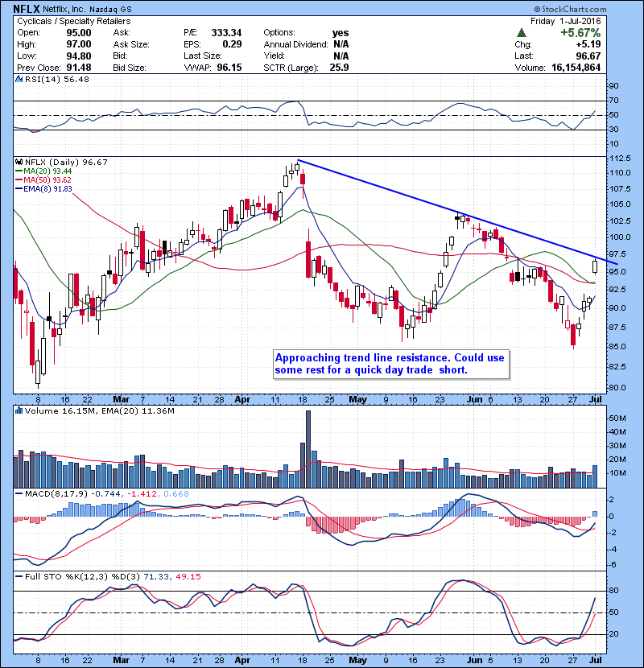644x668 pixels.
Task: Click the 112.5 price axis label
Action: 620,159
